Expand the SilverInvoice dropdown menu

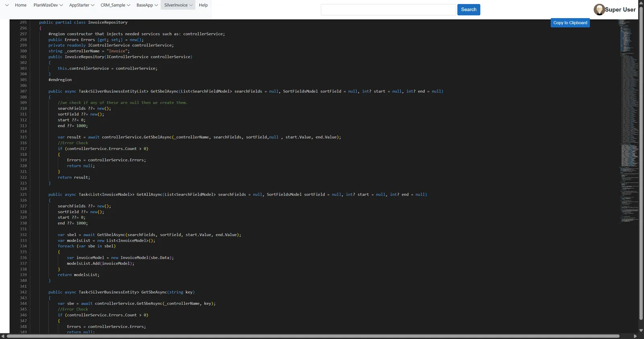178,5
